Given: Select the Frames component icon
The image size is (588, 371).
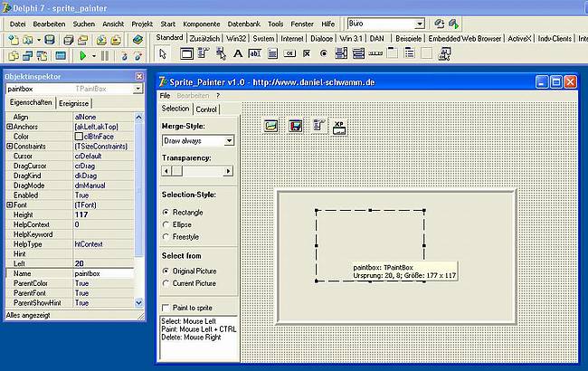Looking at the screenshot, I should pyautogui.click(x=186, y=53).
